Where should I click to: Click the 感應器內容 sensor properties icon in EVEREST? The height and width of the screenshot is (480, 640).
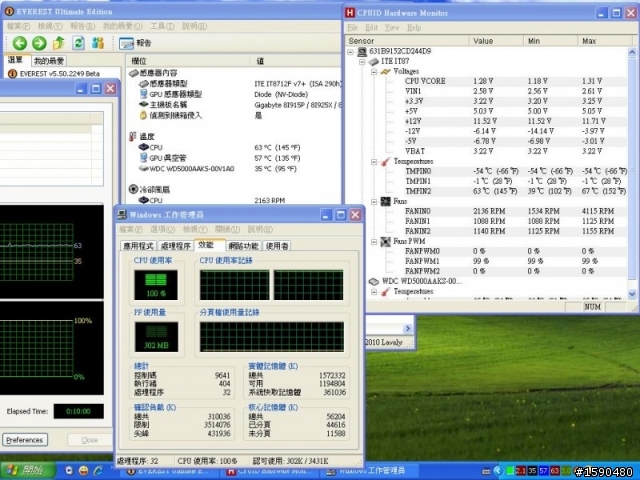point(133,73)
